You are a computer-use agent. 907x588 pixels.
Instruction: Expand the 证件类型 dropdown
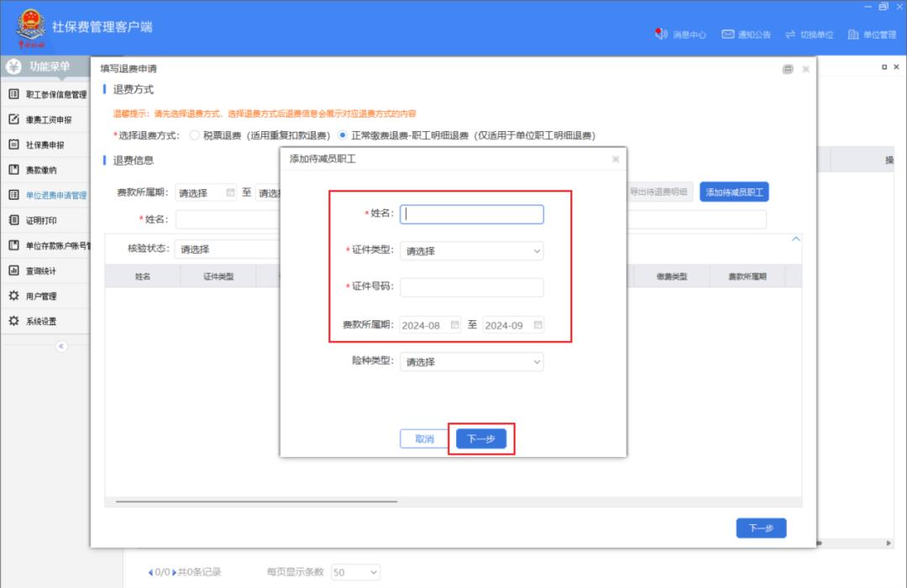pyautogui.click(x=471, y=250)
